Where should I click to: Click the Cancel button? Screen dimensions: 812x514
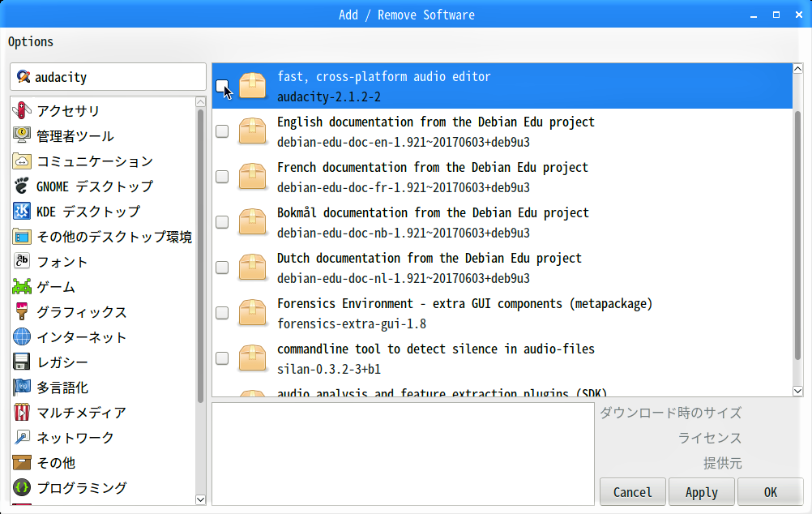pos(633,492)
